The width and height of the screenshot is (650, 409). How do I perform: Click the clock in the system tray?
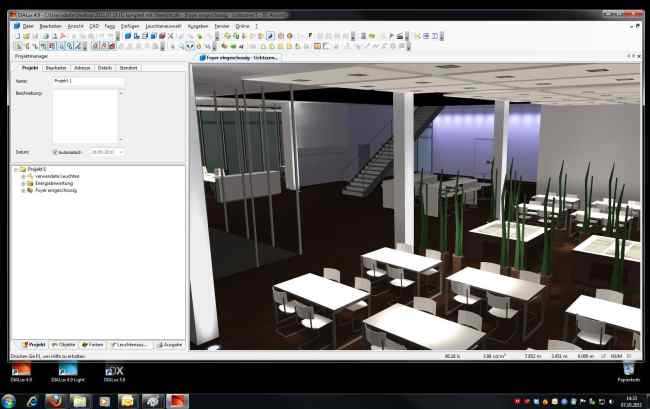pos(631,401)
